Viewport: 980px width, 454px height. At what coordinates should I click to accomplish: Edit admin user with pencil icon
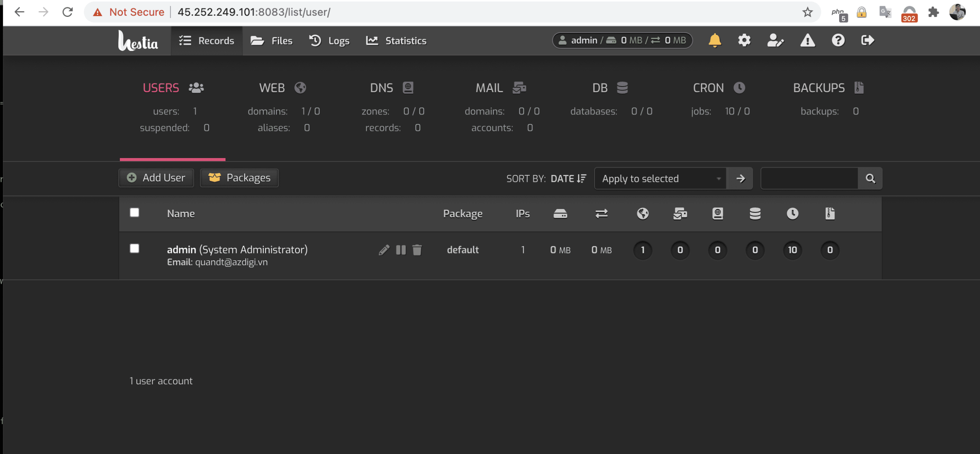(x=384, y=250)
